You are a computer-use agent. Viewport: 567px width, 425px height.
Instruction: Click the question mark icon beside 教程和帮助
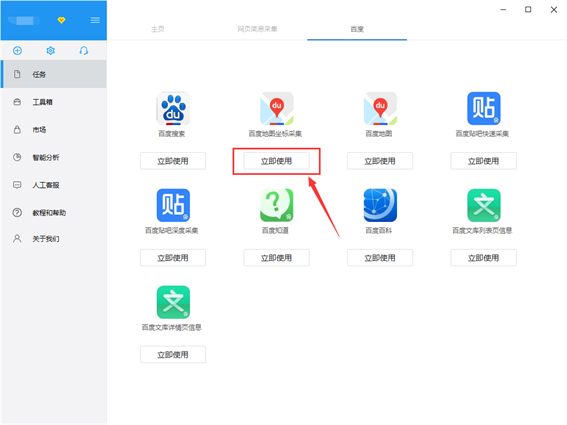coord(17,212)
